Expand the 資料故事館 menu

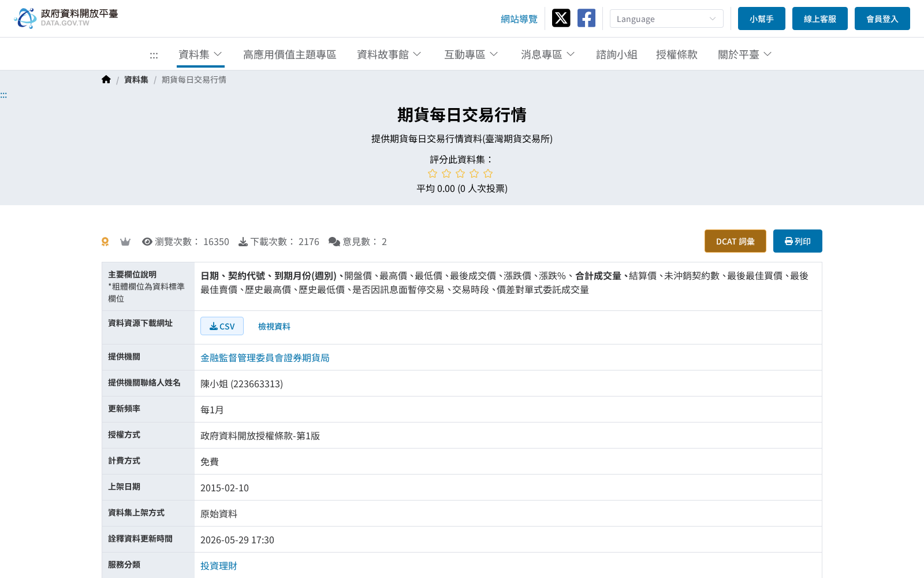(x=389, y=54)
